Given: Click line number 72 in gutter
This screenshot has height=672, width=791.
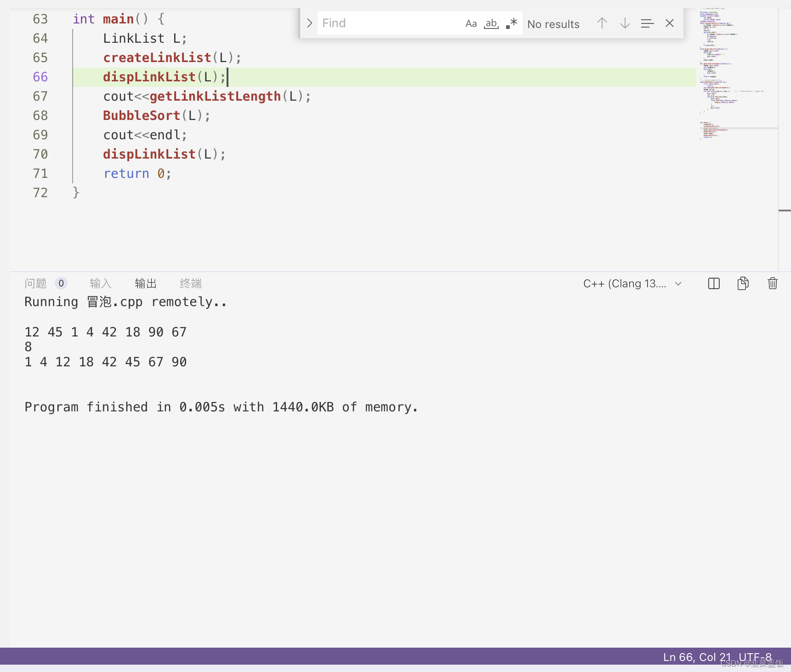Looking at the screenshot, I should click(x=40, y=193).
